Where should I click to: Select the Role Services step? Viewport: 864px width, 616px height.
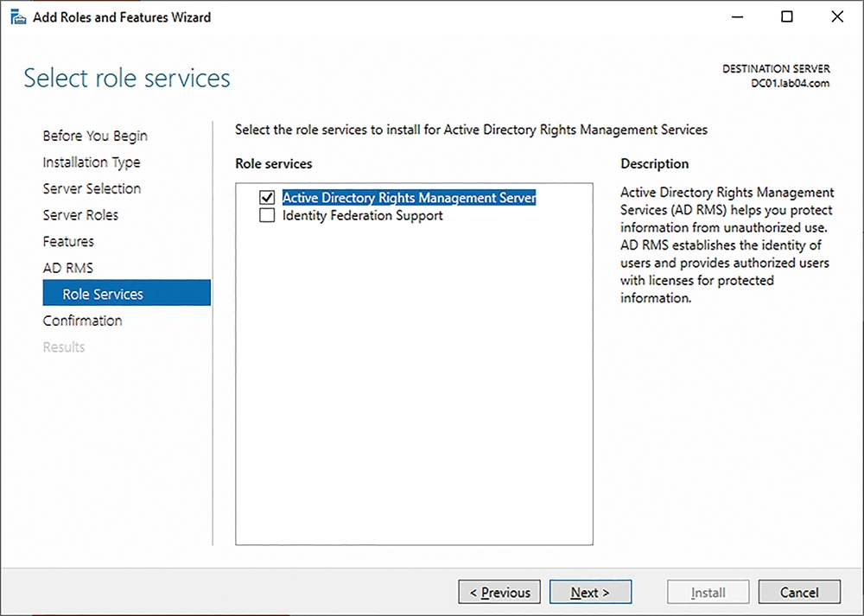pyautogui.click(x=127, y=293)
